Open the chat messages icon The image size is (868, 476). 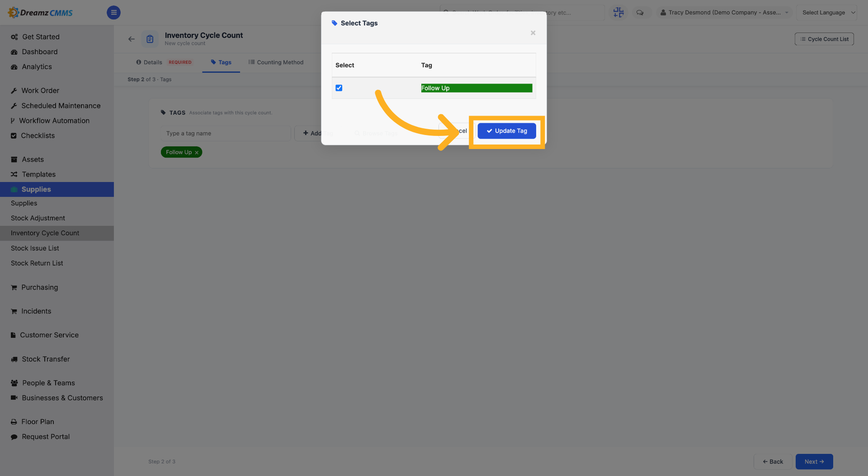click(640, 13)
